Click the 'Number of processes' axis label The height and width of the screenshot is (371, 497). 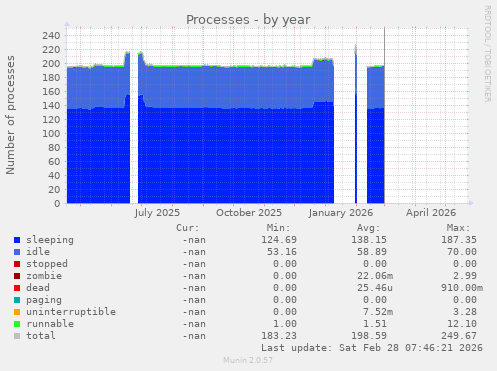pyautogui.click(x=10, y=115)
